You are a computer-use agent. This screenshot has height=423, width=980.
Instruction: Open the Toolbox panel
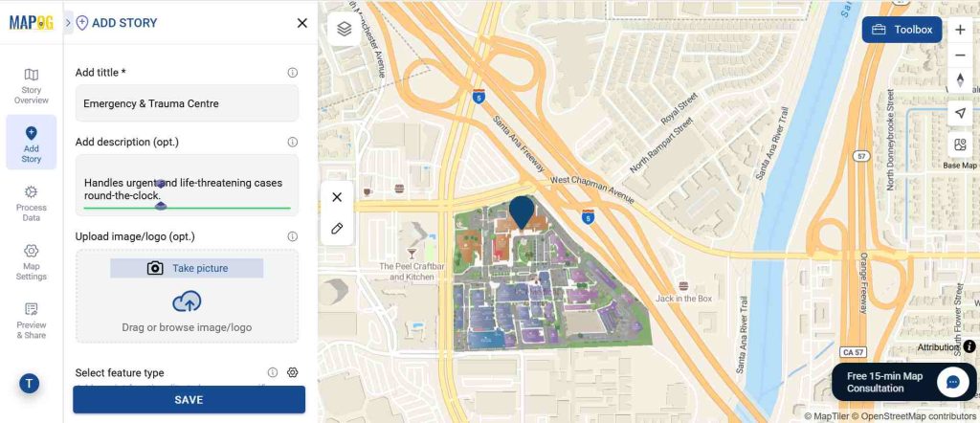click(x=902, y=30)
